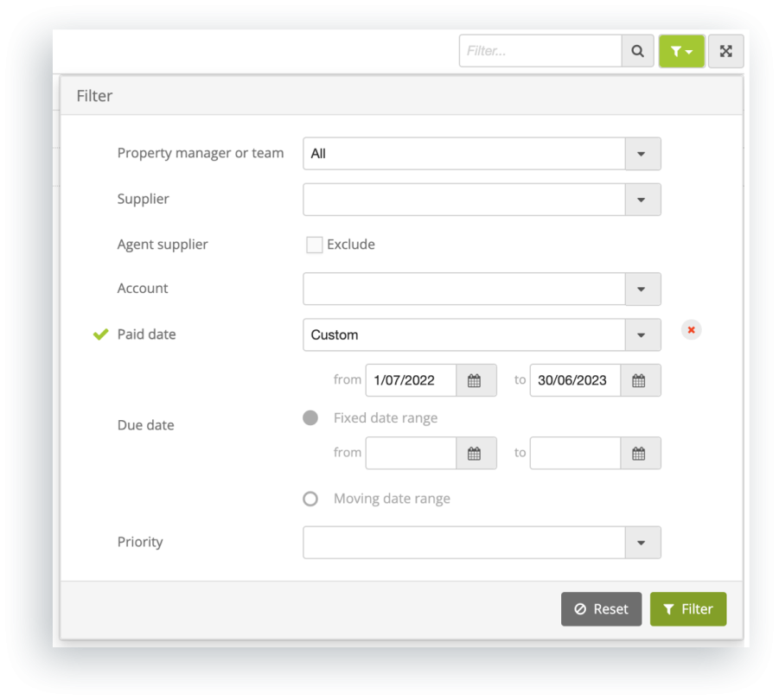779x700 pixels.
Task: Open calendar for Due date from
Action: click(476, 453)
